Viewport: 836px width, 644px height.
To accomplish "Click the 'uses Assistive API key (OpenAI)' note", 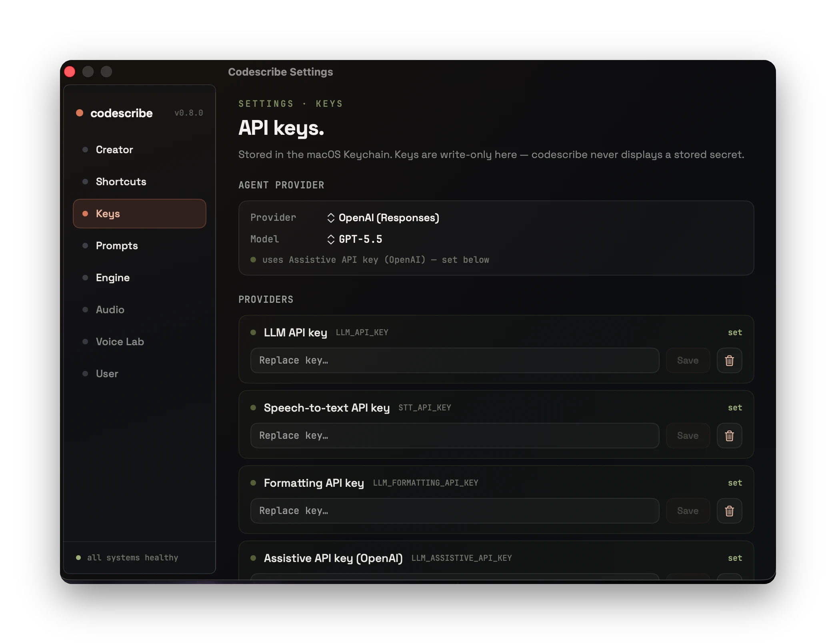I will 376,260.
